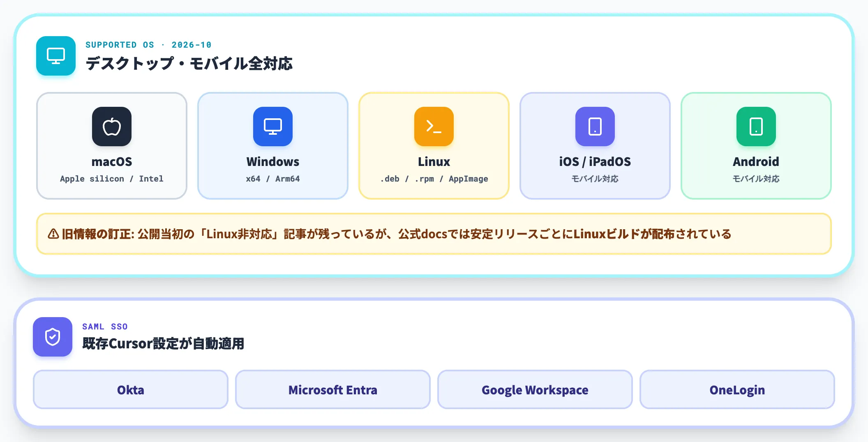Screen dimensions: 868x442
Task: Click the 'SUPPORTED OS · 2026-10' label
Action: point(148,45)
